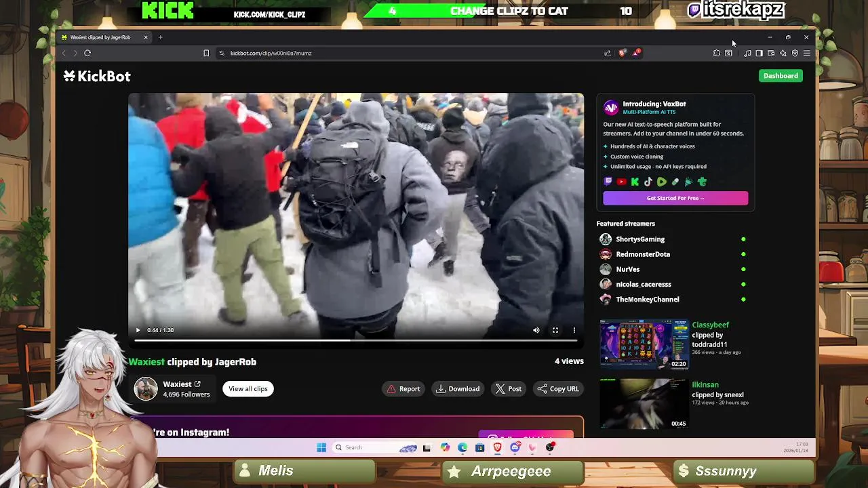
Task: Open Brave Wallet toolbar icon
Action: click(x=771, y=53)
